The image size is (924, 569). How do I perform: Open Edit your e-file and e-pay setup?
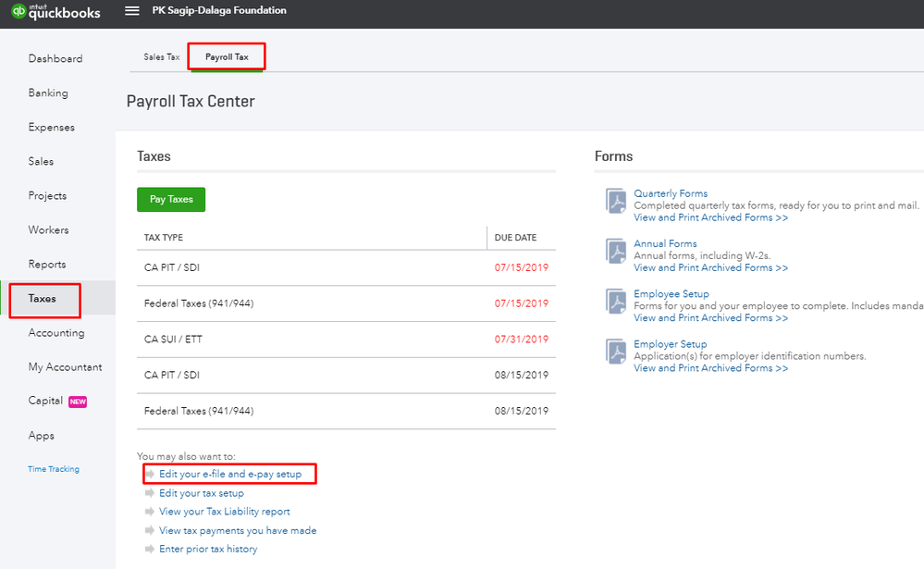pyautogui.click(x=230, y=474)
